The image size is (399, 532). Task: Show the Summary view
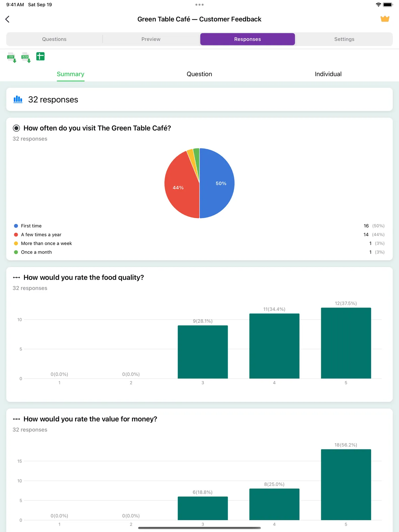(x=70, y=74)
